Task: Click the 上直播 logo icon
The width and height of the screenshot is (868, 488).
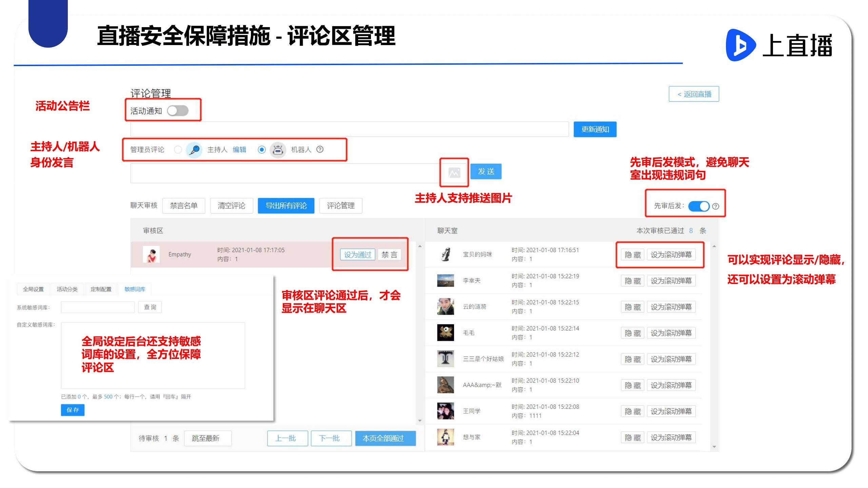Action: [x=741, y=45]
